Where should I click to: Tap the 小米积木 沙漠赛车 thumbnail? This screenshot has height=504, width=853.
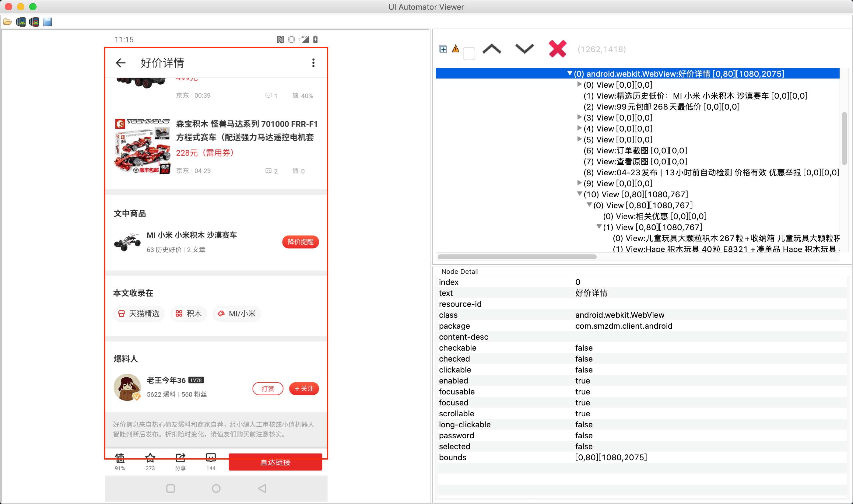pos(127,242)
